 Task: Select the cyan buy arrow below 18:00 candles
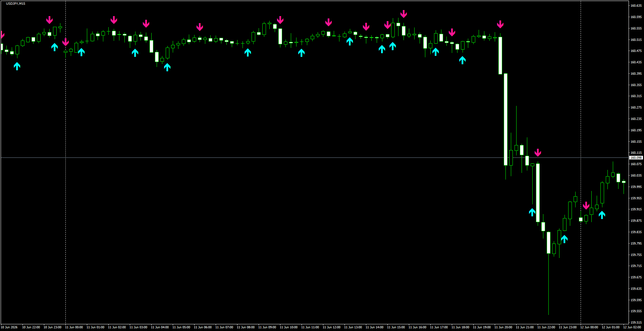463,60
